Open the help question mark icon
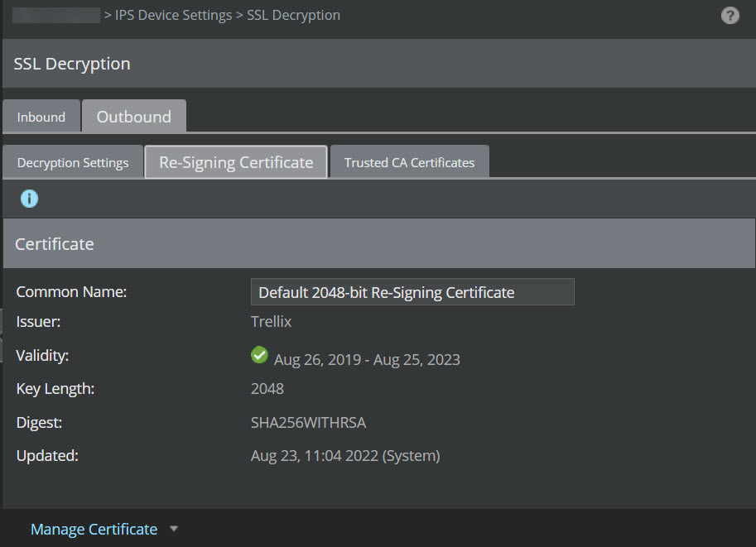The image size is (756, 547). pos(730,16)
